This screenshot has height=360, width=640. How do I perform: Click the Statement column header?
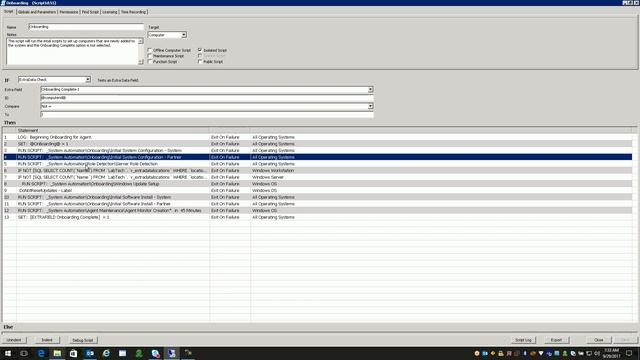pos(113,130)
